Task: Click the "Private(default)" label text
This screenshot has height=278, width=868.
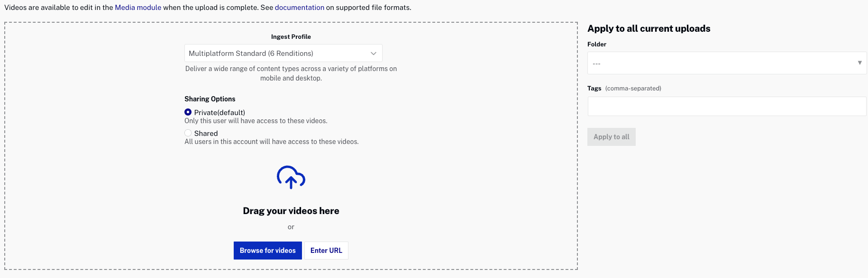Action: pyautogui.click(x=219, y=113)
